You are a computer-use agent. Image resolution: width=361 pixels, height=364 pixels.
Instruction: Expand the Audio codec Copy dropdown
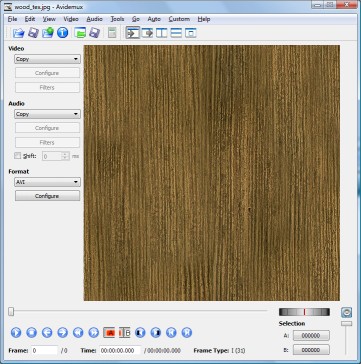pyautogui.click(x=47, y=114)
